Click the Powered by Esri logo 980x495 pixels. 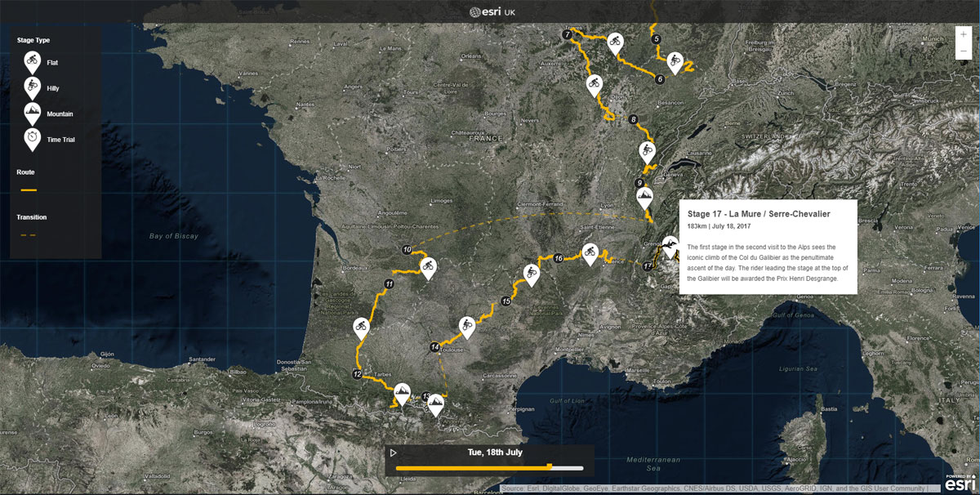[959, 482]
